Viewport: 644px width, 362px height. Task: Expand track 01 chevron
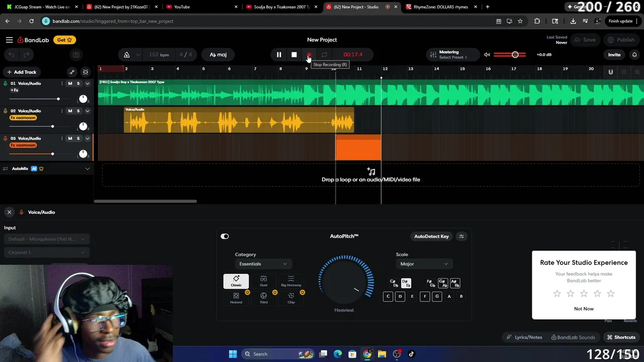coord(88,83)
